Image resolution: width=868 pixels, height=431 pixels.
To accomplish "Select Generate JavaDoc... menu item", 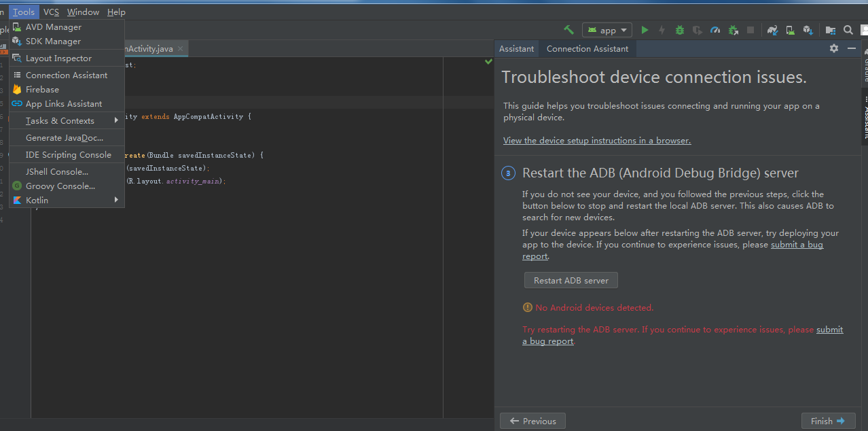I will point(67,138).
